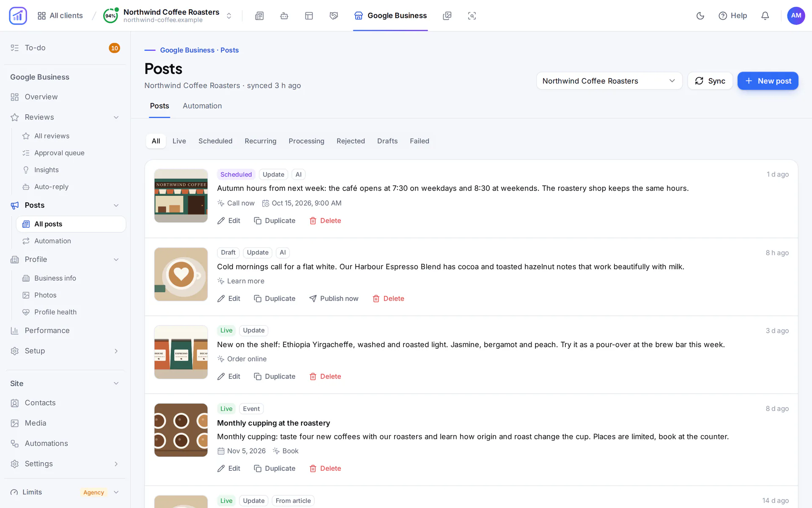
Task: Collapse the Reviews section chevron
Action: click(x=116, y=117)
